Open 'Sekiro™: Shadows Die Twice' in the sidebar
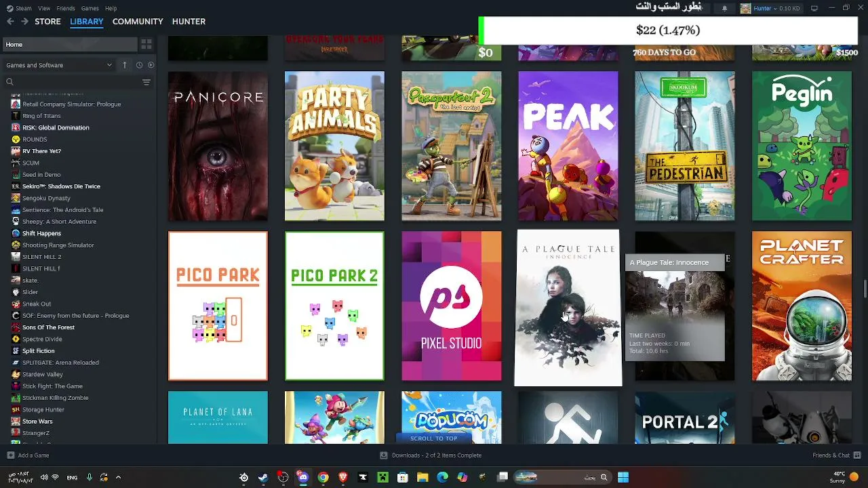868x488 pixels. point(61,186)
